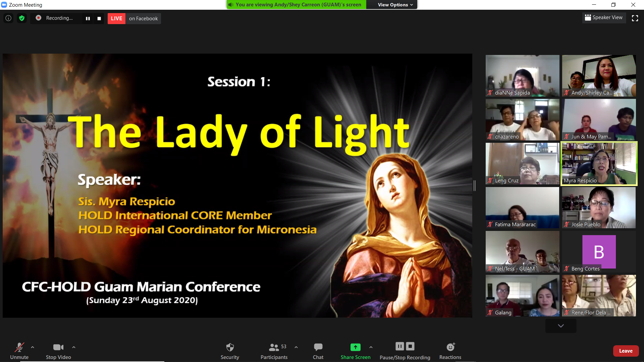Click muted mic icon on Galang
This screenshot has width=644, height=362.
coord(490,313)
